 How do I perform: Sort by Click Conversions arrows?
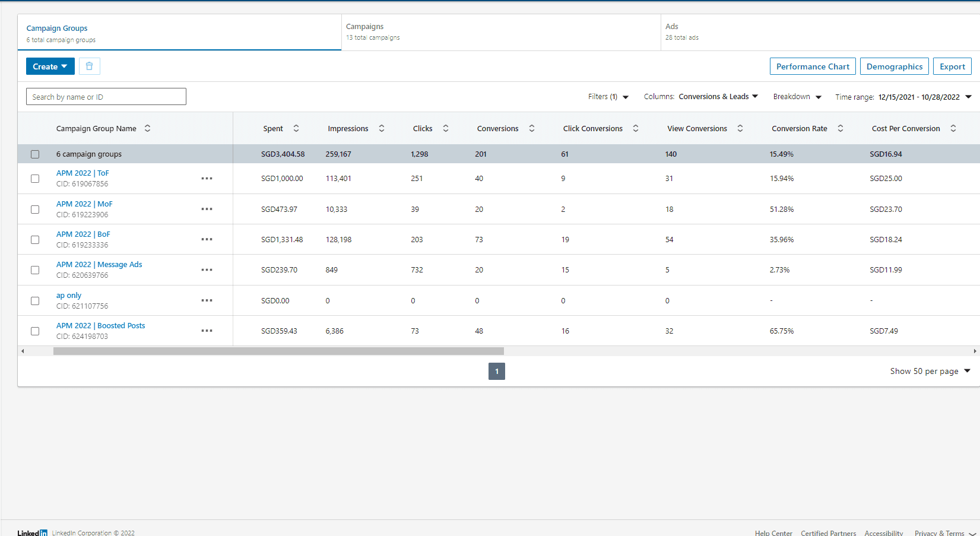coord(636,128)
